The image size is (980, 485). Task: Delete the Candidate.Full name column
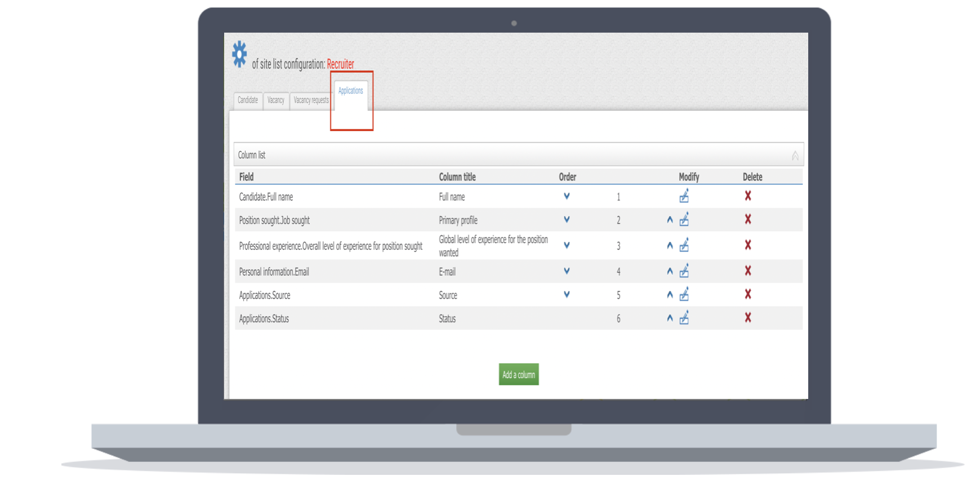point(747,196)
